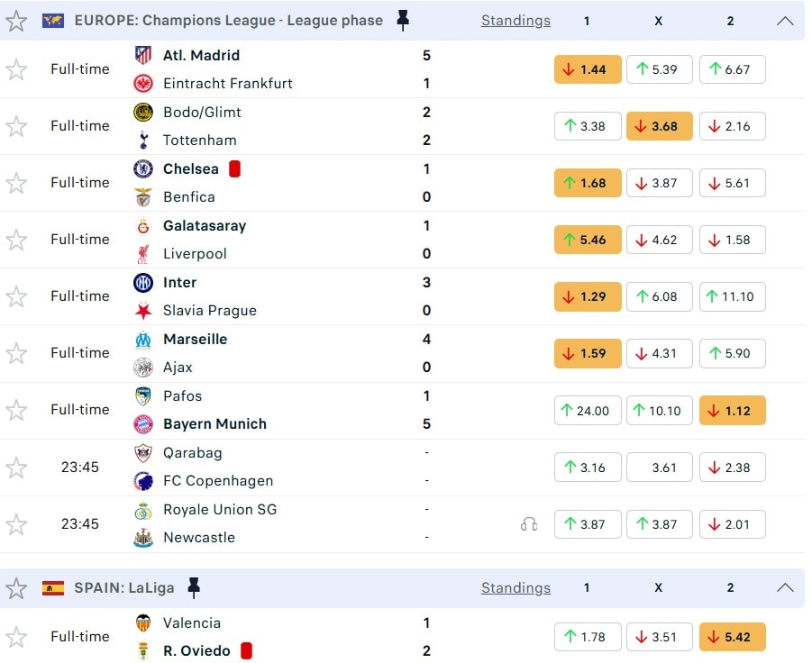
Task: Click the Bayern Munich team logo
Action: (x=143, y=424)
